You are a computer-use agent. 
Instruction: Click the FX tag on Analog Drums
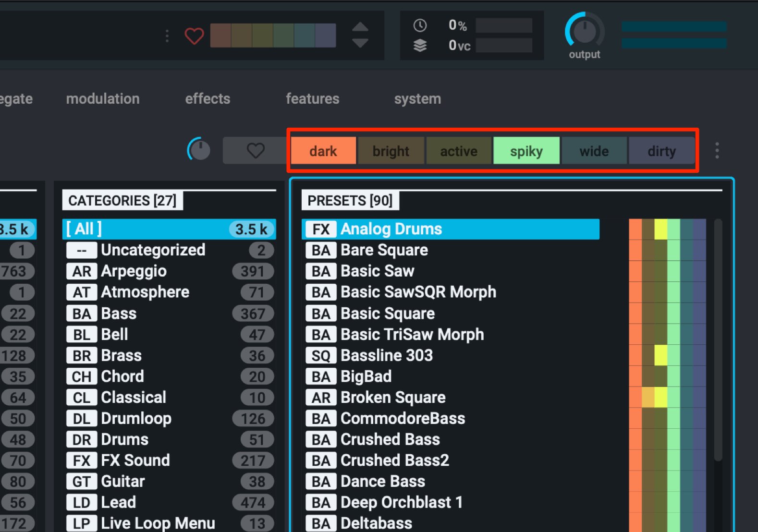[x=321, y=229]
